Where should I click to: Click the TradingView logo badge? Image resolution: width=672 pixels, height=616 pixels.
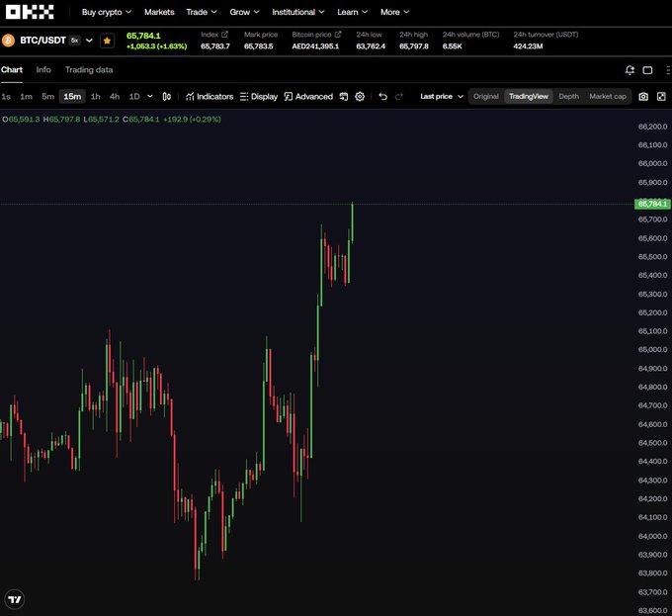coord(15,599)
